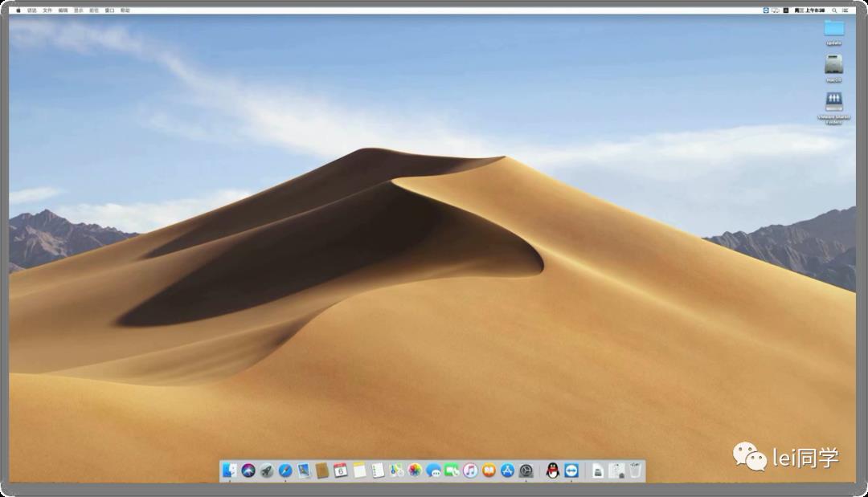Click the blue TeamViewer menu bar icon
The height and width of the screenshot is (497, 868).
[x=766, y=10]
